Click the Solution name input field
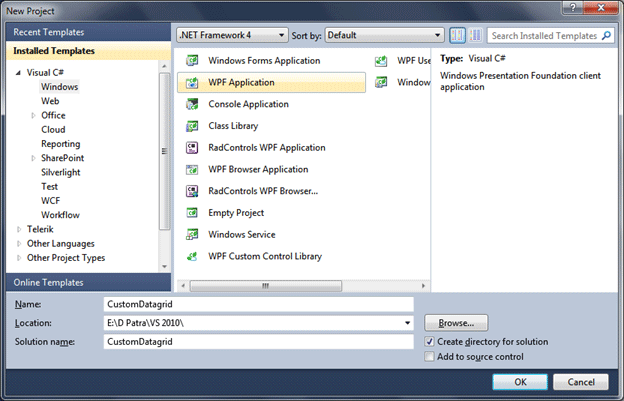Viewport: 624px width, 401px height. tap(259, 342)
